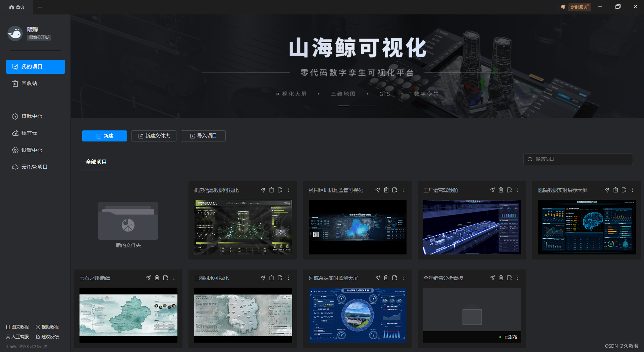Delete the 机房信息数据可视化 project
Image resolution: width=644 pixels, height=352 pixels.
(x=272, y=190)
